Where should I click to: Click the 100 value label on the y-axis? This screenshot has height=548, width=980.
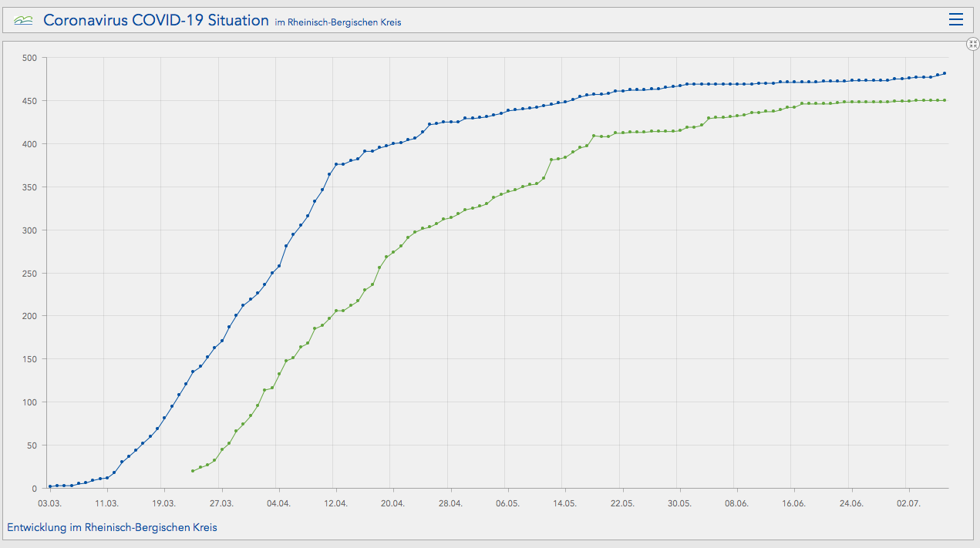pyautogui.click(x=29, y=402)
